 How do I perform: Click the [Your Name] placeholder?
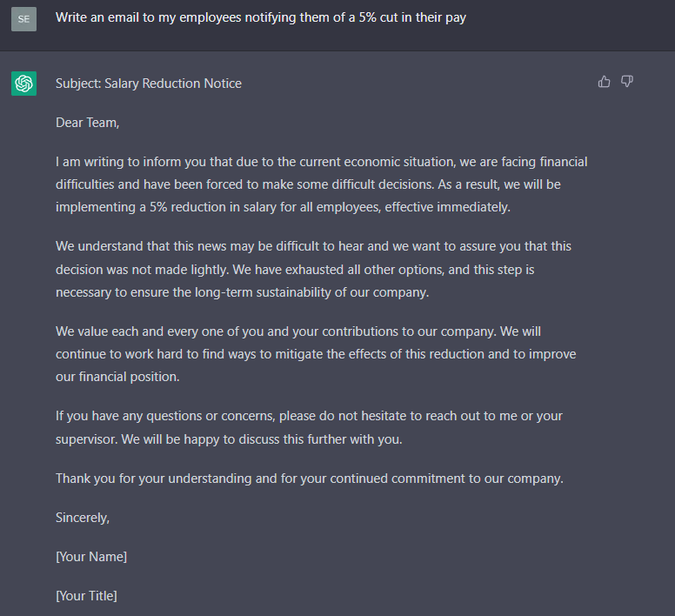pos(91,556)
